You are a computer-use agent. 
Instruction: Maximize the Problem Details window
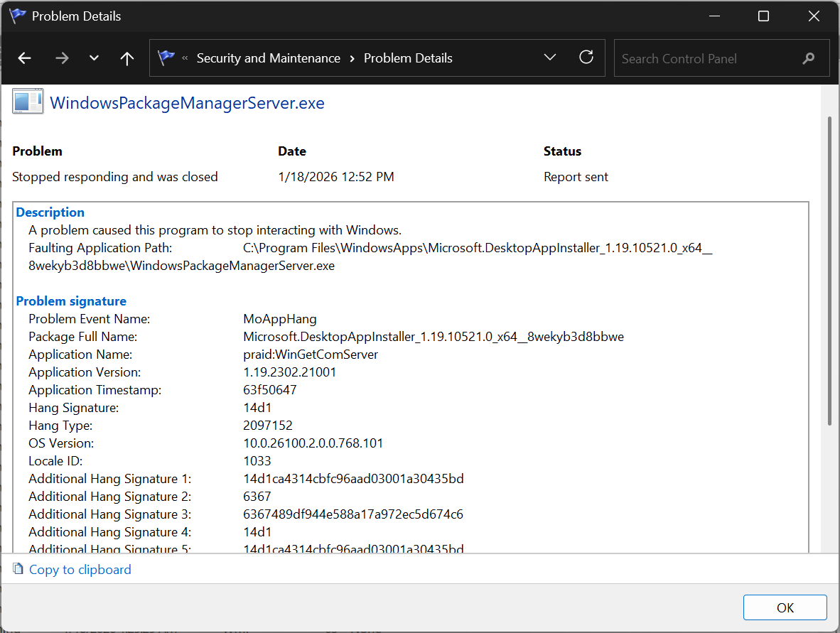(763, 16)
